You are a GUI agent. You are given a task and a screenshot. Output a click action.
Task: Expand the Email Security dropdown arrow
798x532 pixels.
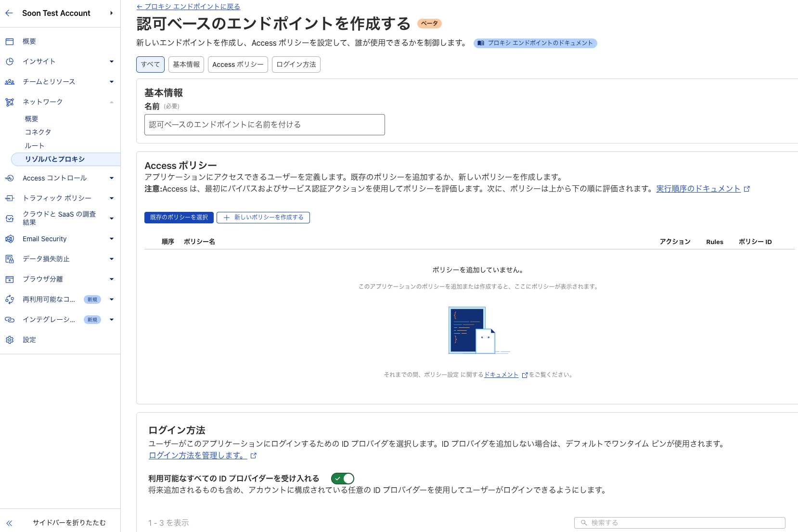click(x=112, y=239)
